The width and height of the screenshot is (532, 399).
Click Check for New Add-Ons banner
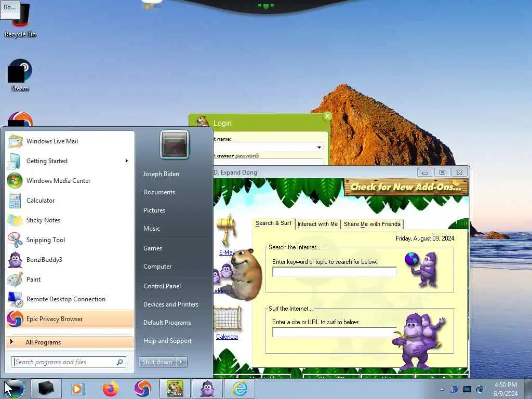pos(406,187)
